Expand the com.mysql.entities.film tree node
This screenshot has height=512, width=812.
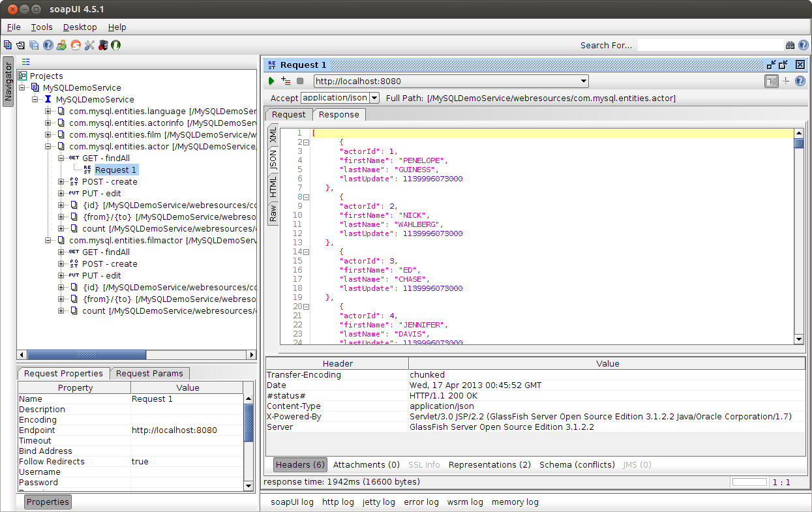point(48,135)
